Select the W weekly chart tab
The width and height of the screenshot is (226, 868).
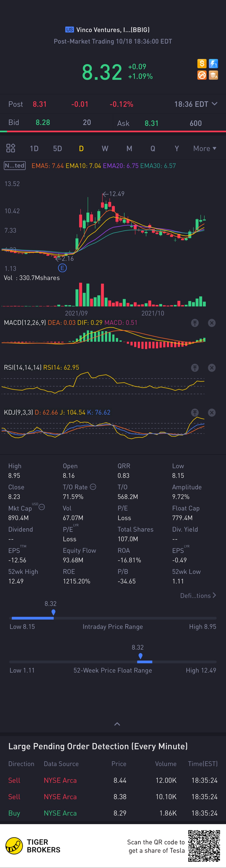tap(105, 149)
